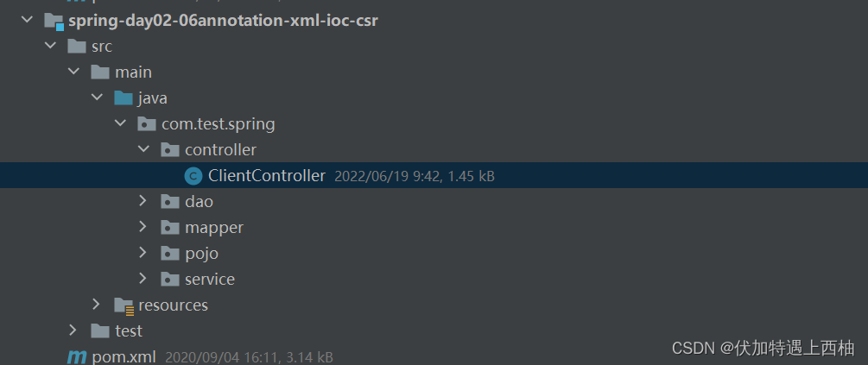The image size is (868, 365).
Task: Expand the service package
Action: tap(143, 278)
